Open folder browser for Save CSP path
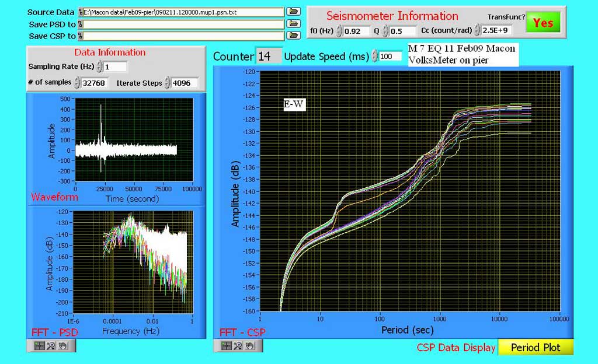This screenshot has width=598, height=364. tap(294, 36)
